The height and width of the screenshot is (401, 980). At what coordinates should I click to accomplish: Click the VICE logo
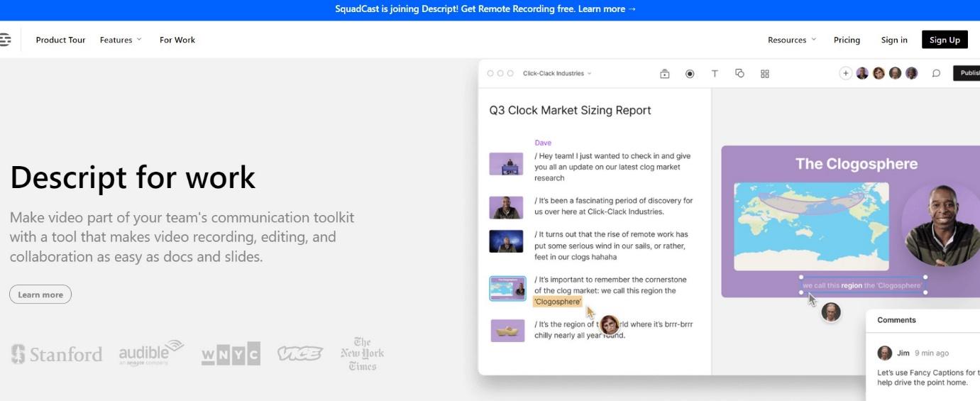click(x=299, y=353)
